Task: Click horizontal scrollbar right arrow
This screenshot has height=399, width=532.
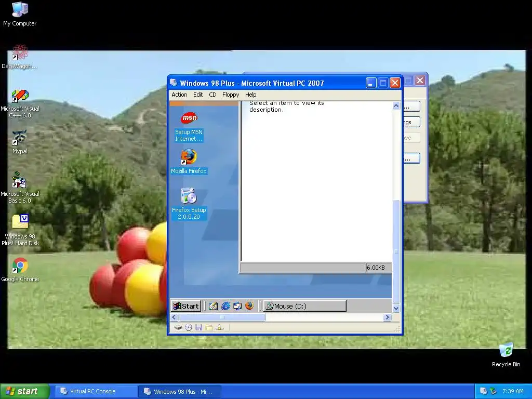Action: tap(387, 317)
